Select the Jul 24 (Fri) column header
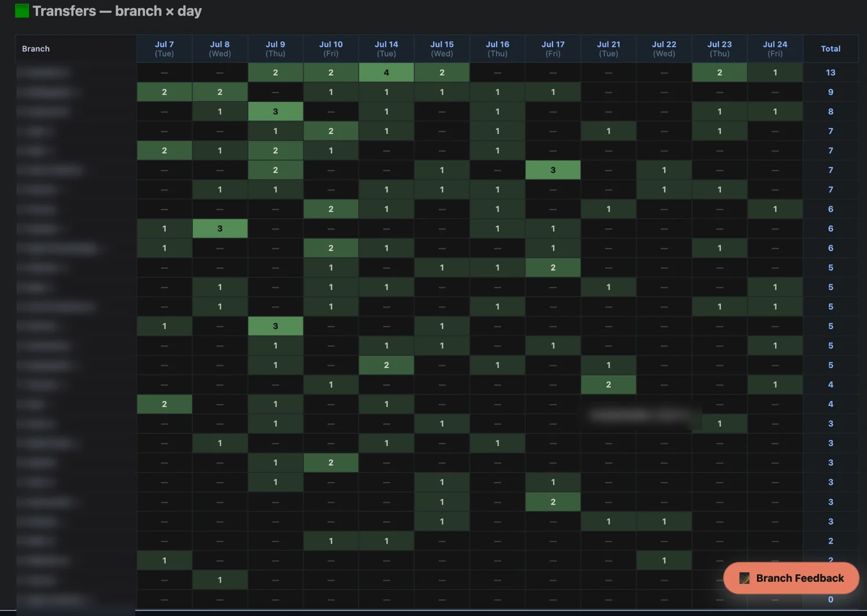 (775, 49)
